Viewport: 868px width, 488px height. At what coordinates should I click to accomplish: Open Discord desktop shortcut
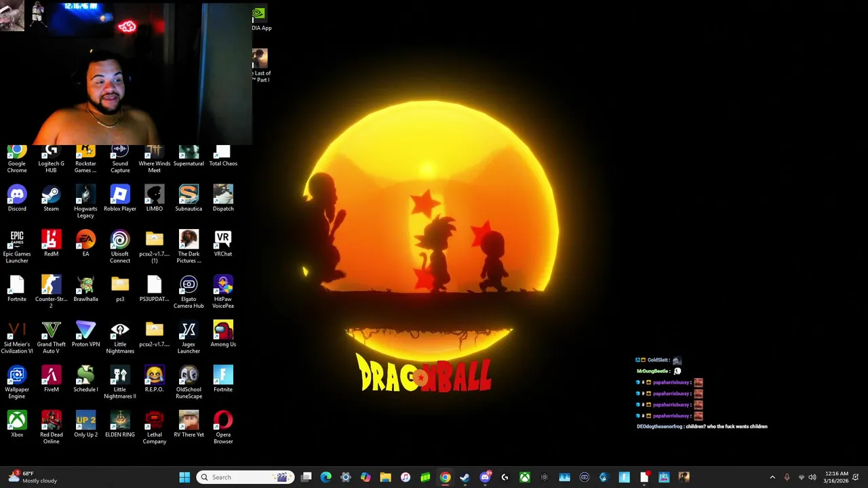click(x=17, y=199)
